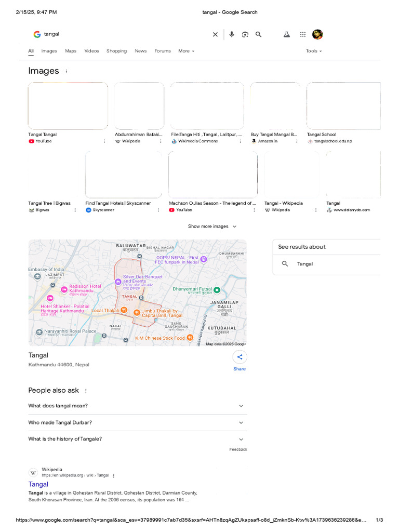Start voice search with microphone icon
Image resolution: width=399 pixels, height=532 pixels.
pyautogui.click(x=231, y=34)
